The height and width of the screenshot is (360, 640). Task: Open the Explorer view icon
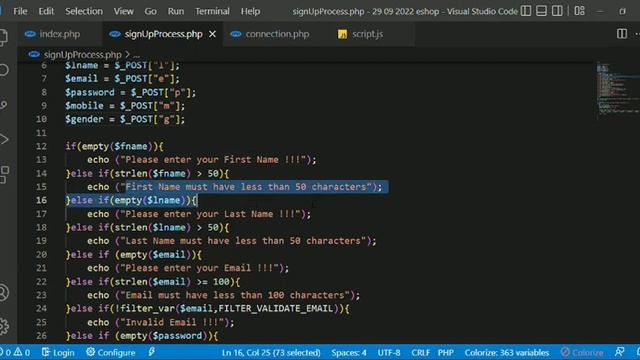[x=3, y=38]
